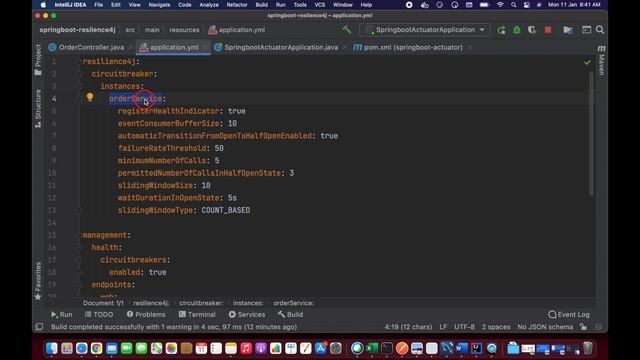Open the Favorites tool window
The width and height of the screenshot is (640, 360).
[38, 281]
